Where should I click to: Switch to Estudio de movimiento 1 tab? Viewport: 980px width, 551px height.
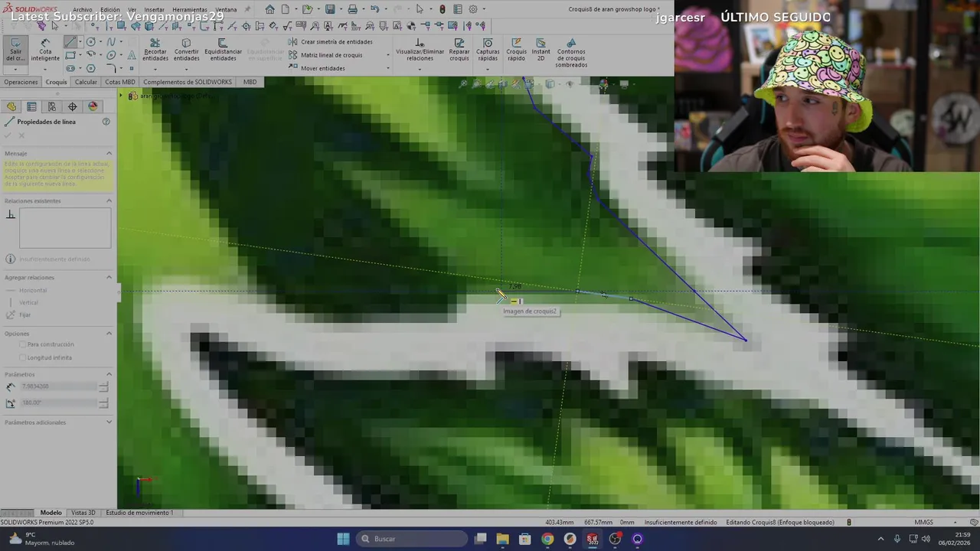(139, 513)
